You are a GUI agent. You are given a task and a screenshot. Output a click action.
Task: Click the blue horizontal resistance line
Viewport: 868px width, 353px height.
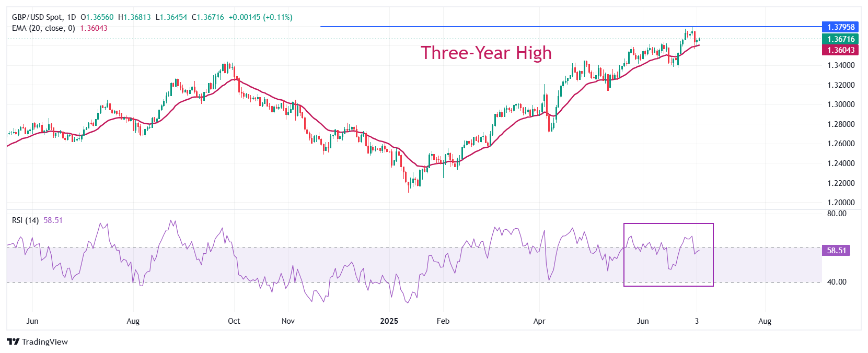(x=470, y=27)
